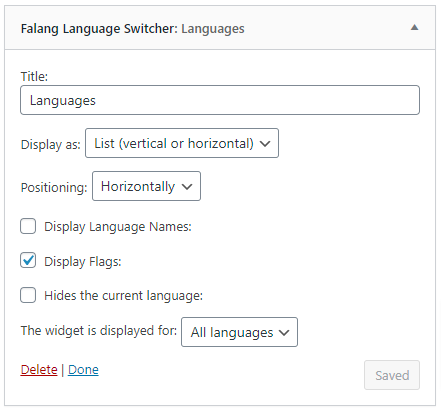Focus the Title input containing Languages
Viewport: 441px width, 408px height.
[x=220, y=100]
